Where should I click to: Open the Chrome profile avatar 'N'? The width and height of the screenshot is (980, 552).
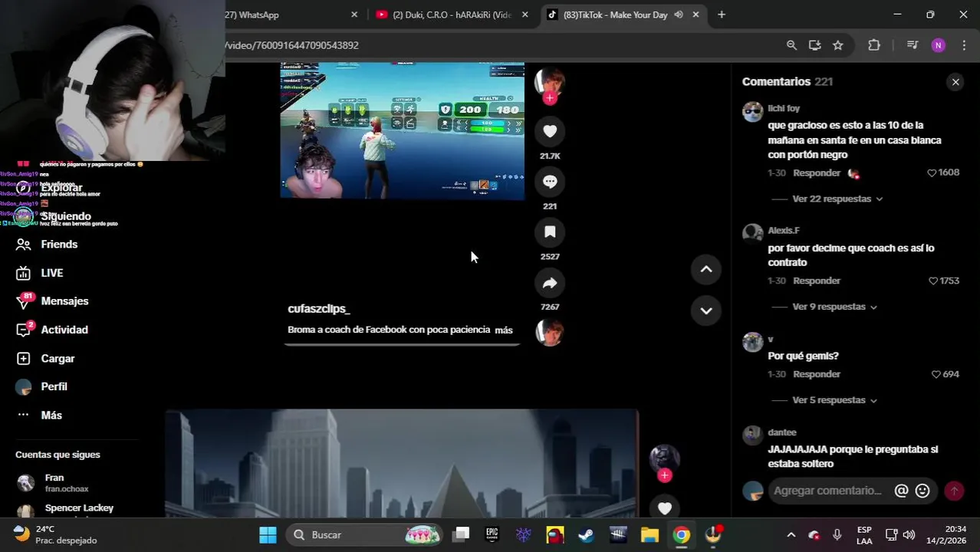[x=939, y=45]
